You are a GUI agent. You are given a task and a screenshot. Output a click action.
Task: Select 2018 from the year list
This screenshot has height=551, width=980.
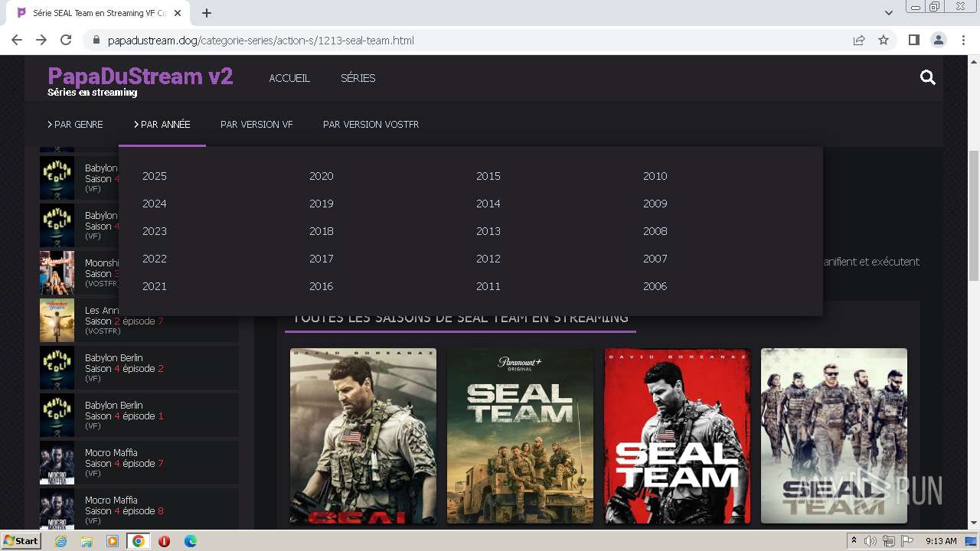click(322, 231)
